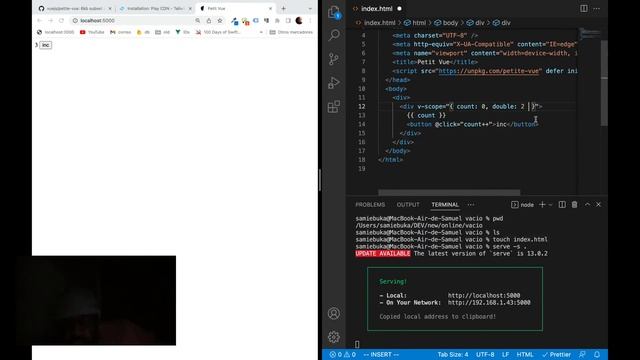640x360 pixels.
Task: Open the Search view in the activity bar
Action: click(334, 35)
